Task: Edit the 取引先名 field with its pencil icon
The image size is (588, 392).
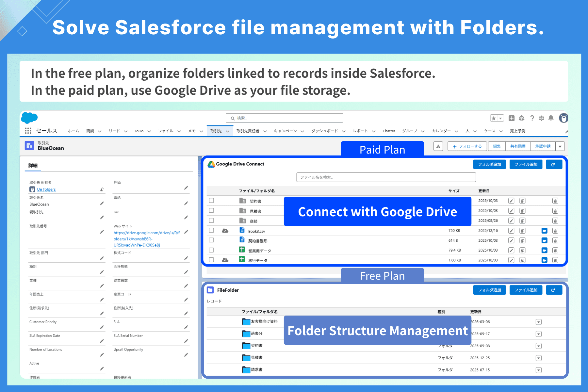Action: coord(102,204)
